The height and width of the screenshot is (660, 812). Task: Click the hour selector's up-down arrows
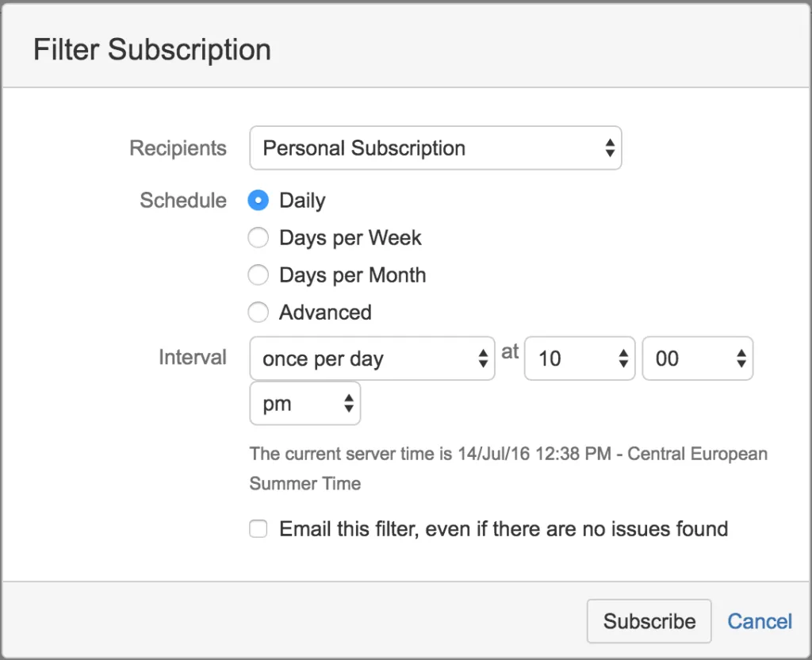click(622, 359)
